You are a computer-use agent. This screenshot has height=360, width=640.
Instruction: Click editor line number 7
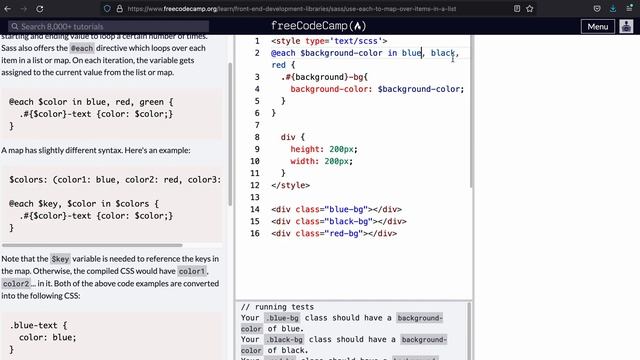pos(257,125)
